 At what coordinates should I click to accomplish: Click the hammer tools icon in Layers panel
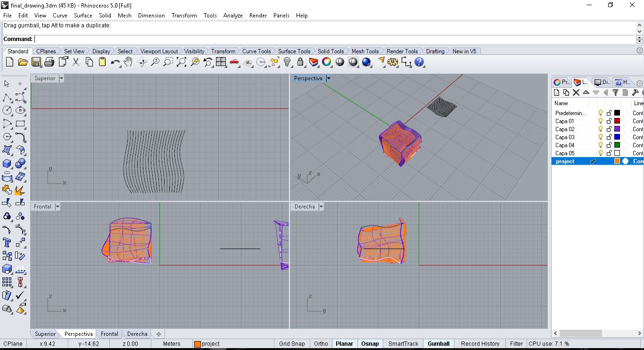635,92
